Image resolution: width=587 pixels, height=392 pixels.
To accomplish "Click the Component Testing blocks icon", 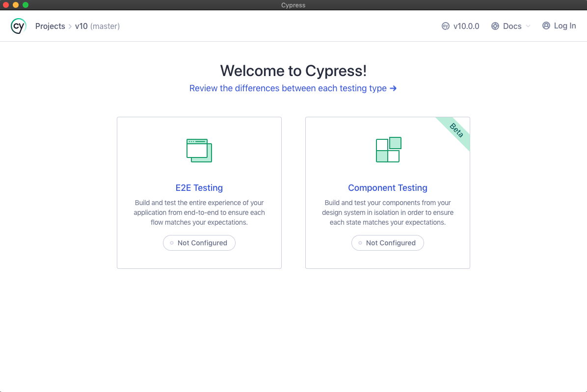I will point(388,150).
